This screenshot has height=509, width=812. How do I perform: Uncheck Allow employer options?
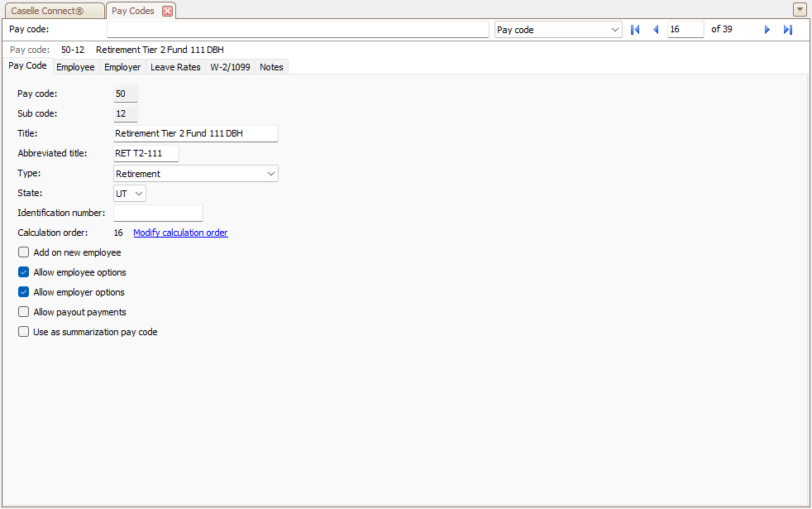tap(24, 292)
